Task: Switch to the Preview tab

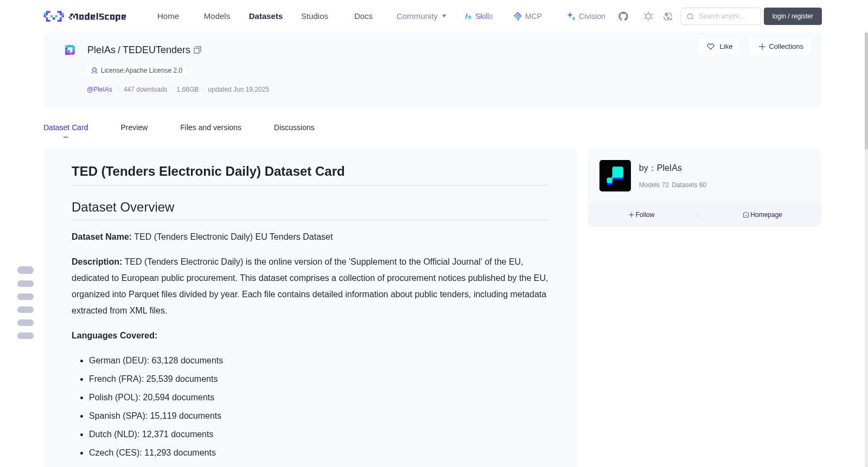Action: [x=134, y=127]
